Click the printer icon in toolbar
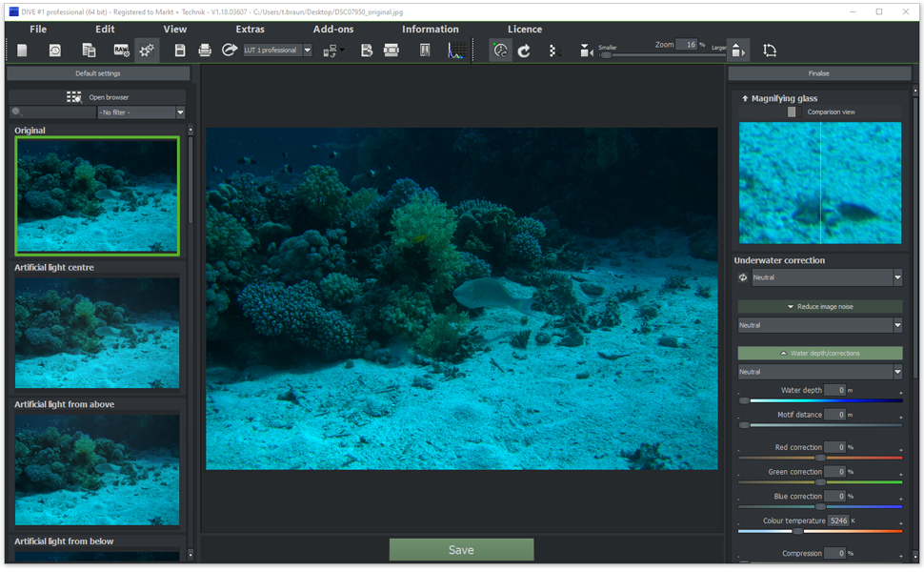The image size is (924, 572). [x=205, y=51]
